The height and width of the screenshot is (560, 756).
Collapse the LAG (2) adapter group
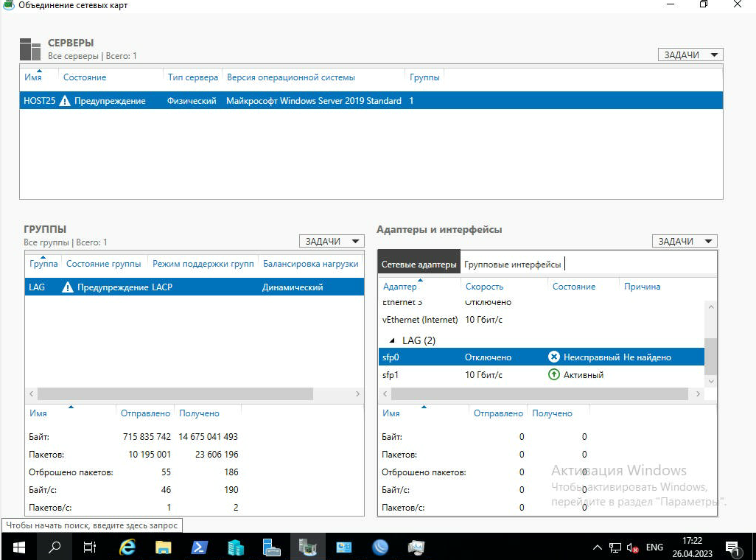coord(392,340)
